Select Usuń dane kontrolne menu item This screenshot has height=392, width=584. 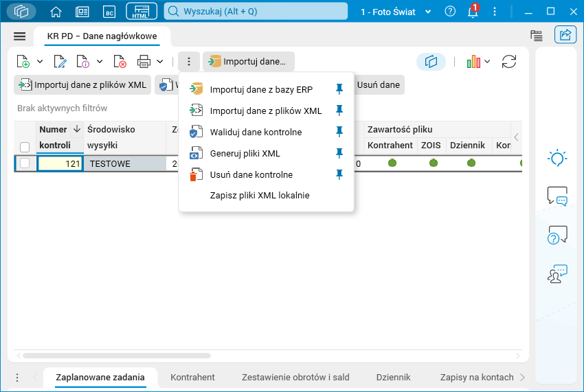[266, 174]
